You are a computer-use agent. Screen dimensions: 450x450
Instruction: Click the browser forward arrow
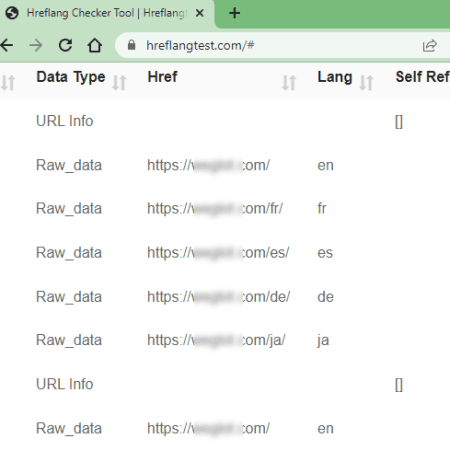point(36,45)
